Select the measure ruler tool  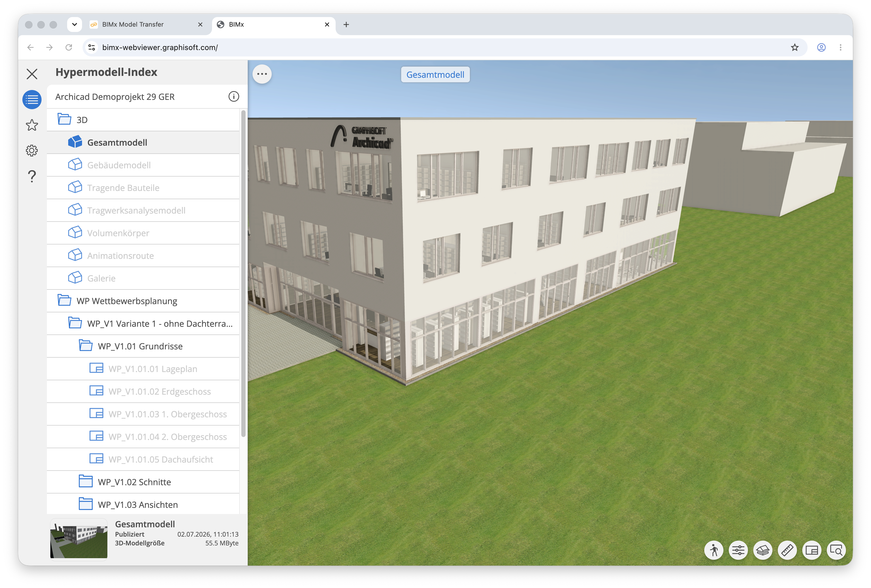787,550
